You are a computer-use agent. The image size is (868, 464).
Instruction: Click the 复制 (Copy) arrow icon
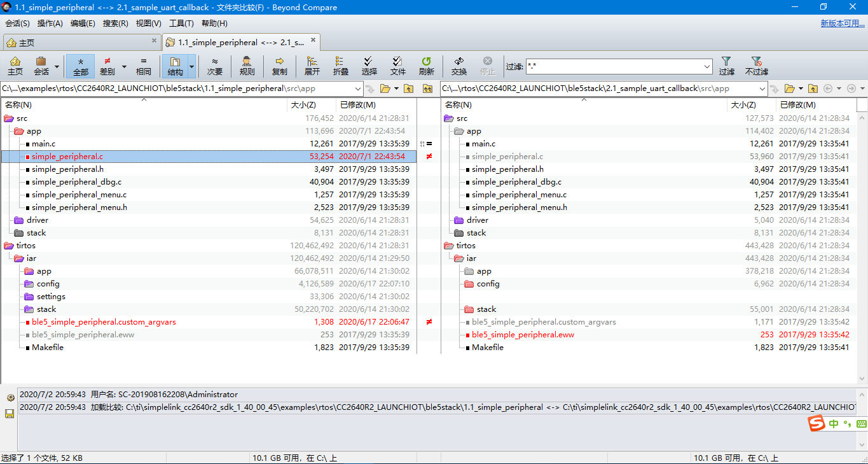279,66
